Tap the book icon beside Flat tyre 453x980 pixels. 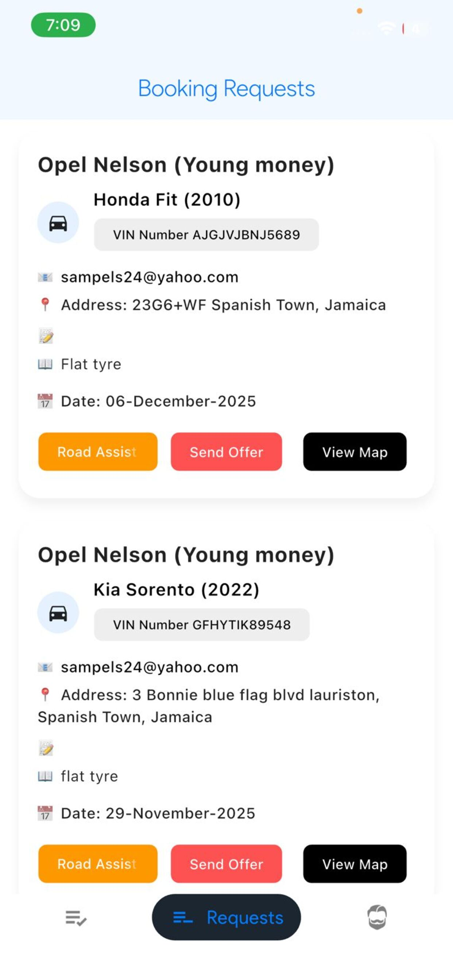[x=45, y=365]
